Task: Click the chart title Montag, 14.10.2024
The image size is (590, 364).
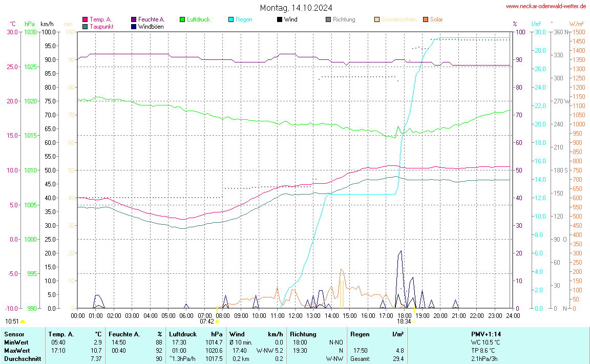Action: [x=296, y=8]
